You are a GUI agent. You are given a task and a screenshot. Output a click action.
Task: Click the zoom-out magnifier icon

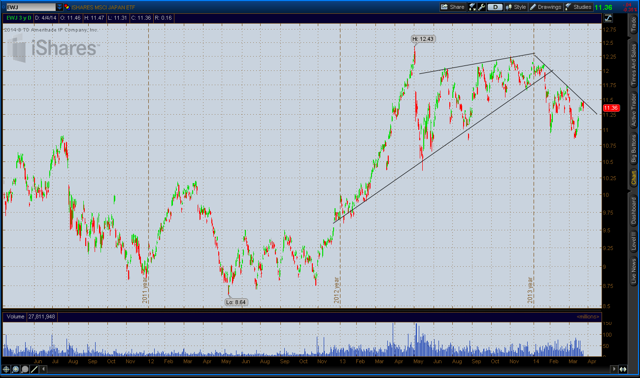25,369
